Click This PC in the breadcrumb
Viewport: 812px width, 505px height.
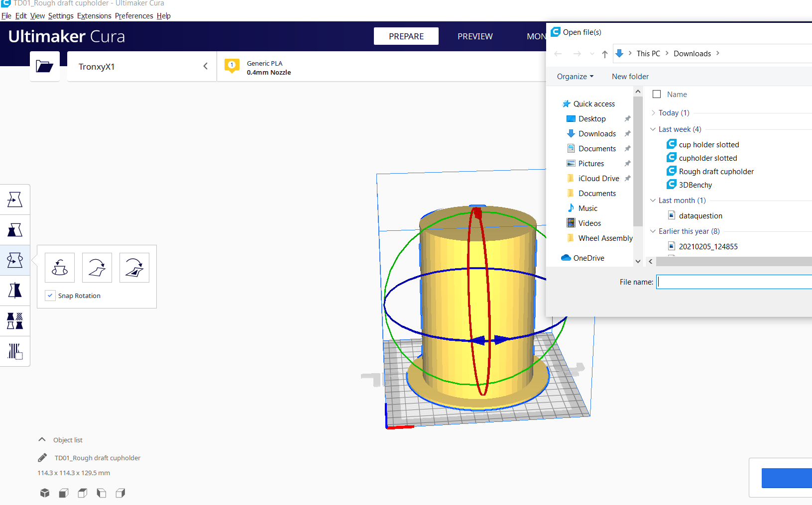[x=648, y=54]
